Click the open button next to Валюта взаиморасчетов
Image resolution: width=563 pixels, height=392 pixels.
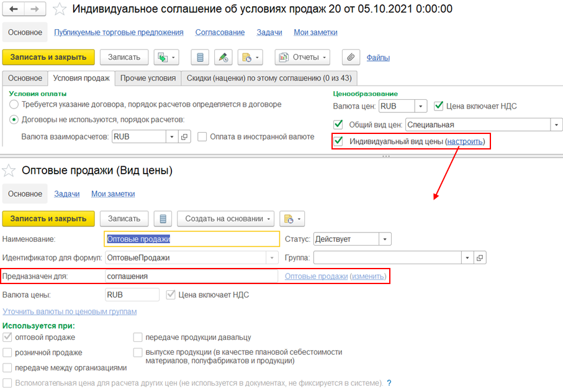click(x=184, y=136)
